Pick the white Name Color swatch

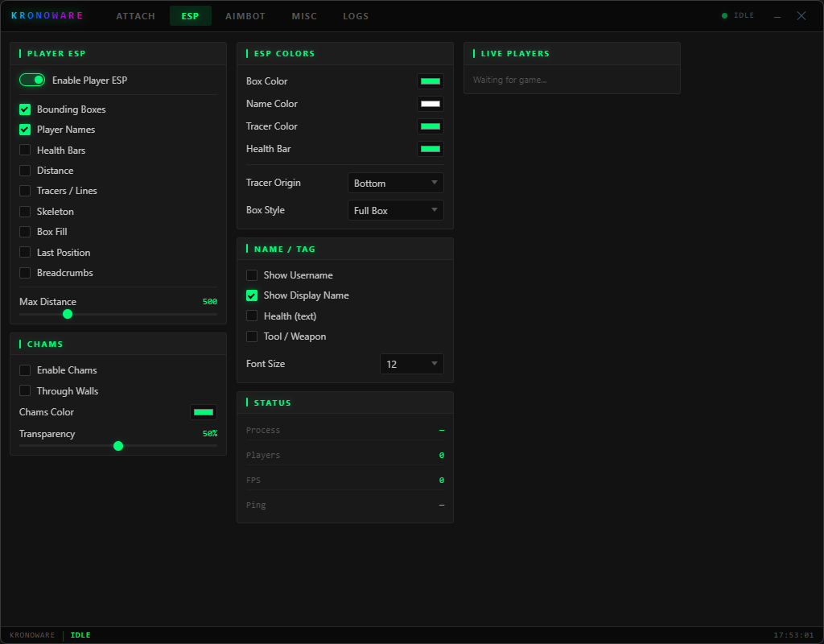tap(431, 104)
